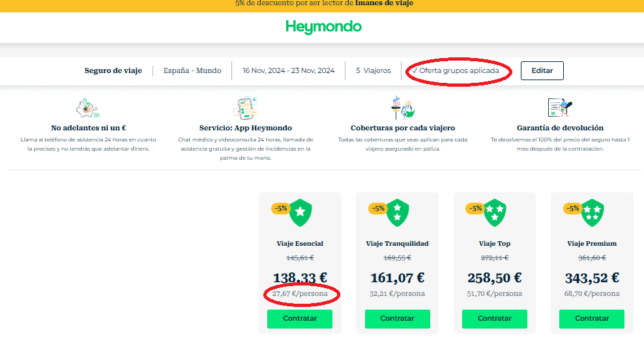
Task: Contratar the Viaje Top plan
Action: [495, 319]
